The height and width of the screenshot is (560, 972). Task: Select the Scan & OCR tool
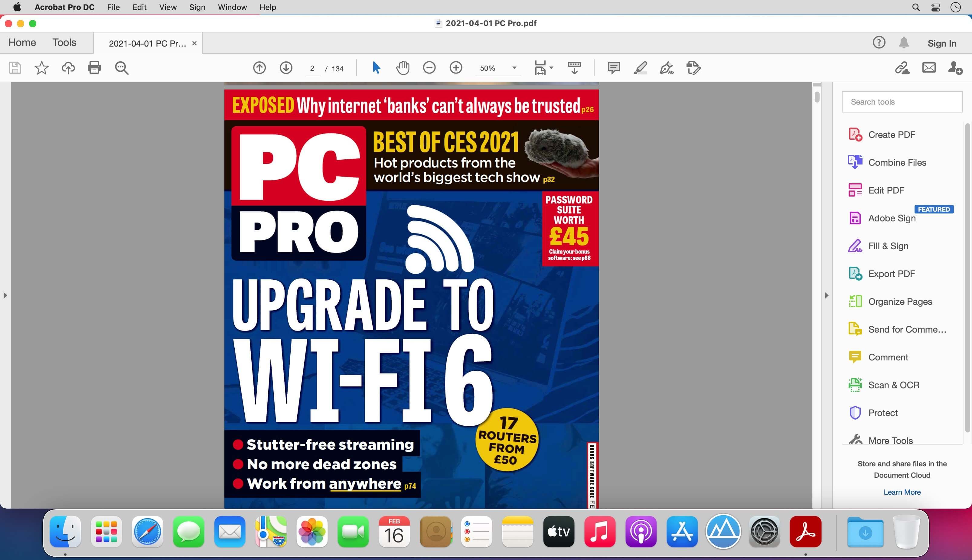[893, 384]
